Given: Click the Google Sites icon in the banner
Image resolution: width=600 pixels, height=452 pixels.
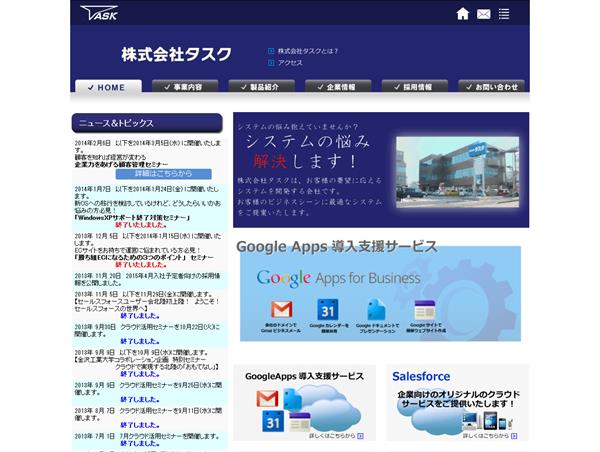Looking at the screenshot, I should point(425,310).
